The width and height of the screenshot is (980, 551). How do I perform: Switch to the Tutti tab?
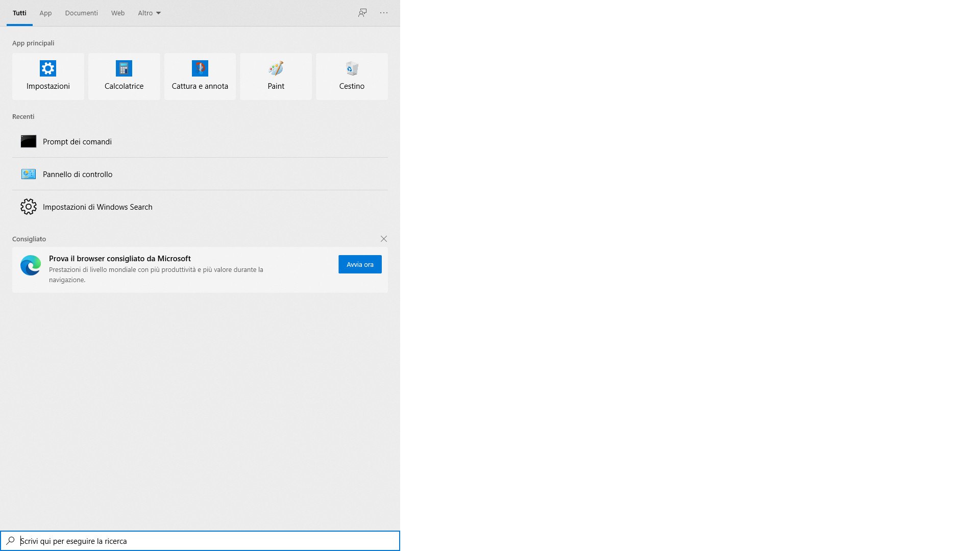(19, 13)
